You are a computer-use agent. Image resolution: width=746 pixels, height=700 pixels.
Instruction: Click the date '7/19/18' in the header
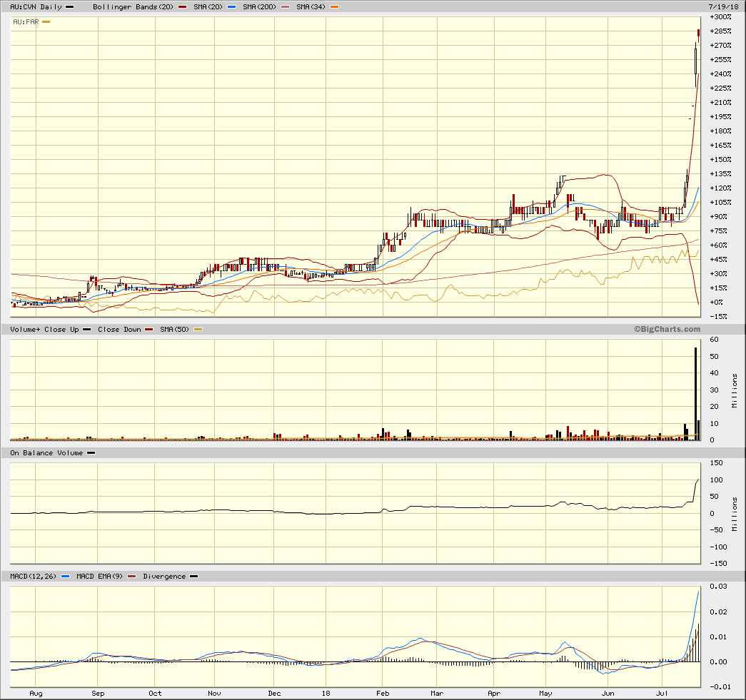724,6
